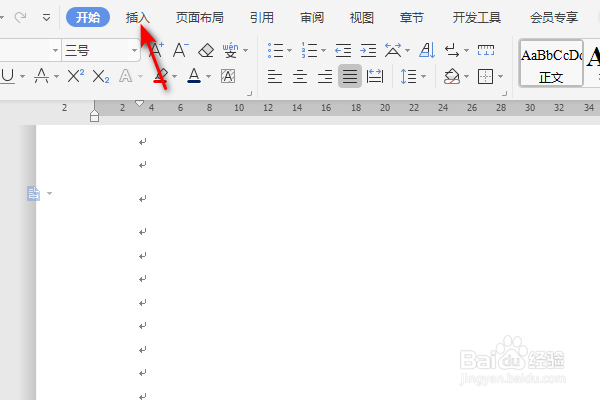The width and height of the screenshot is (600, 400).
Task: Expand the borders dropdown arrow
Action: tap(501, 77)
